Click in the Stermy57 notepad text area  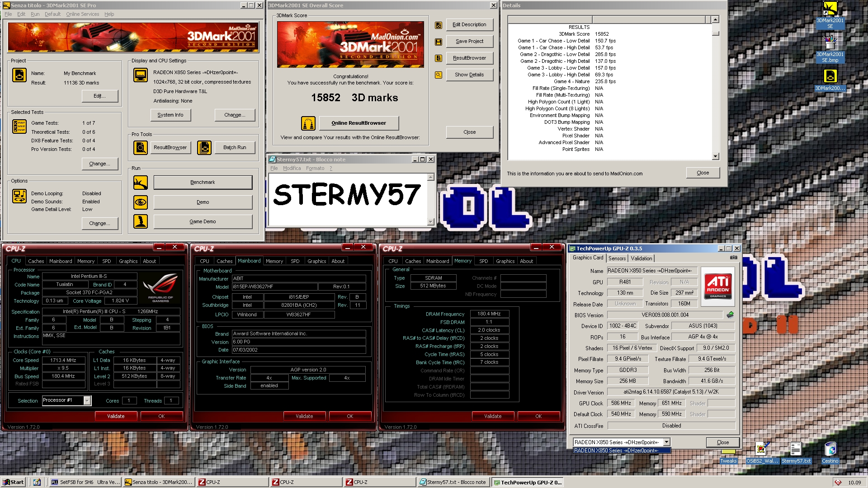[x=348, y=199]
